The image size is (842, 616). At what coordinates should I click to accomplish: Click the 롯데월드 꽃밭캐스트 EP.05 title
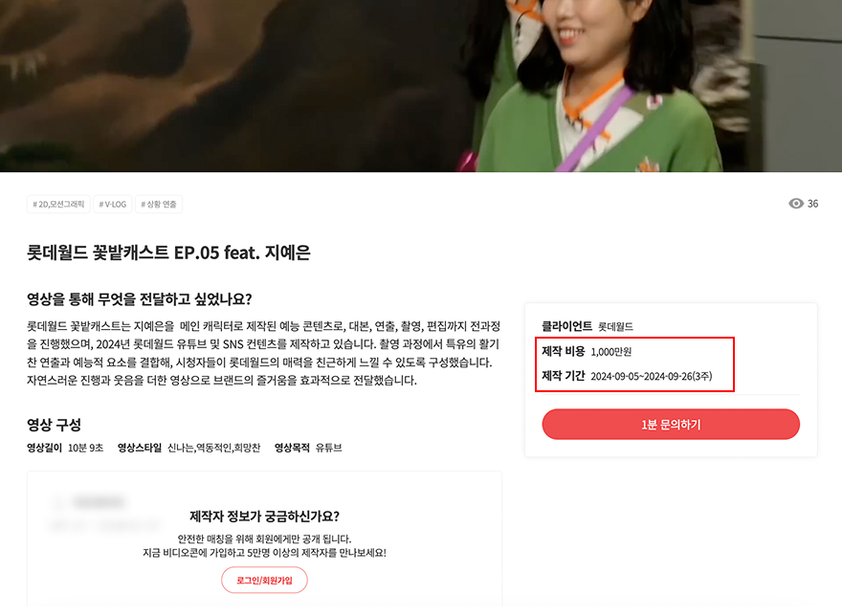[168, 253]
